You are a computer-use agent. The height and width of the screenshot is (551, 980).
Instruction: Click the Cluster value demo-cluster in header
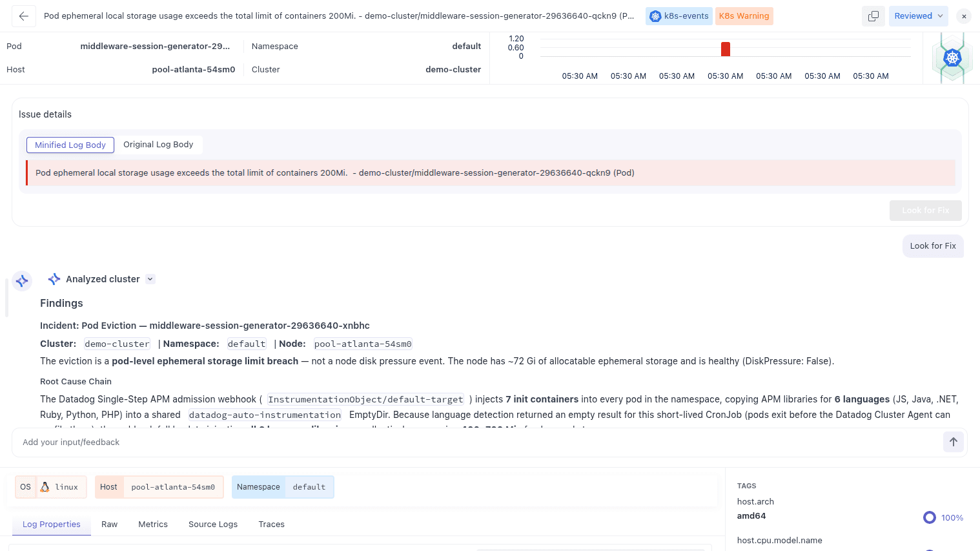(453, 70)
